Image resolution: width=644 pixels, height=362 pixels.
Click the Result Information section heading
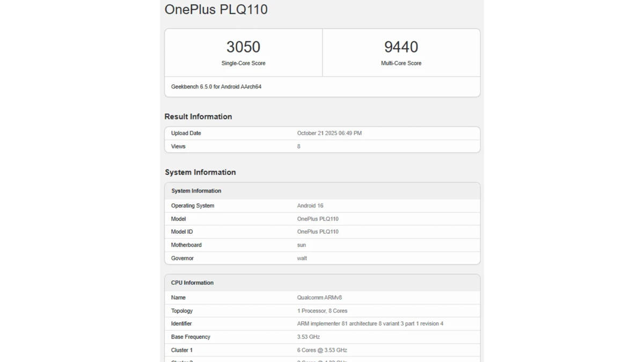click(198, 117)
